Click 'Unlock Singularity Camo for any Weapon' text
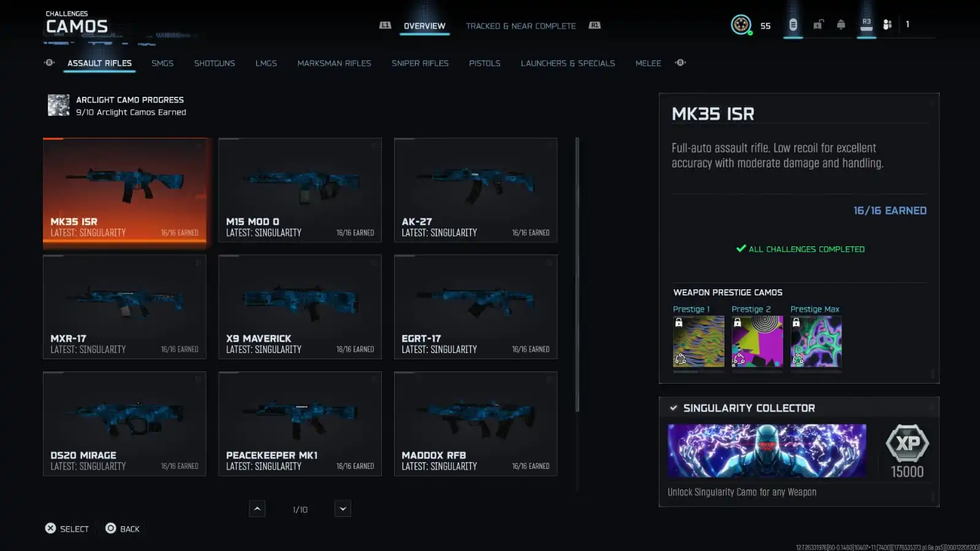The width and height of the screenshot is (980, 551). pos(742,492)
